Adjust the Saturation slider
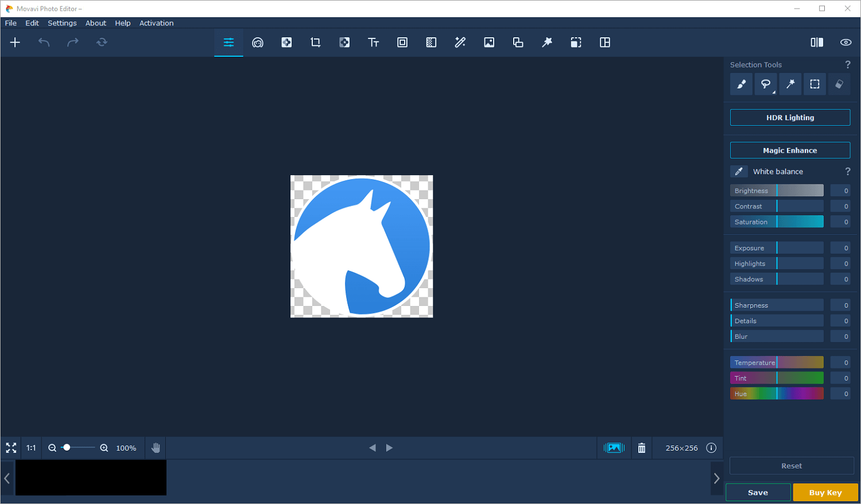The width and height of the screenshot is (861, 504). 777,222
